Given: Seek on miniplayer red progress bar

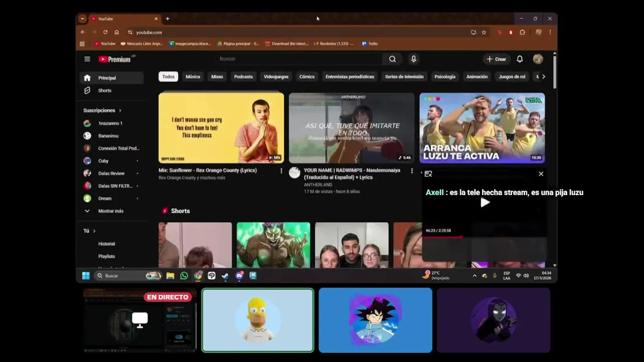Looking at the screenshot, I should (484, 237).
